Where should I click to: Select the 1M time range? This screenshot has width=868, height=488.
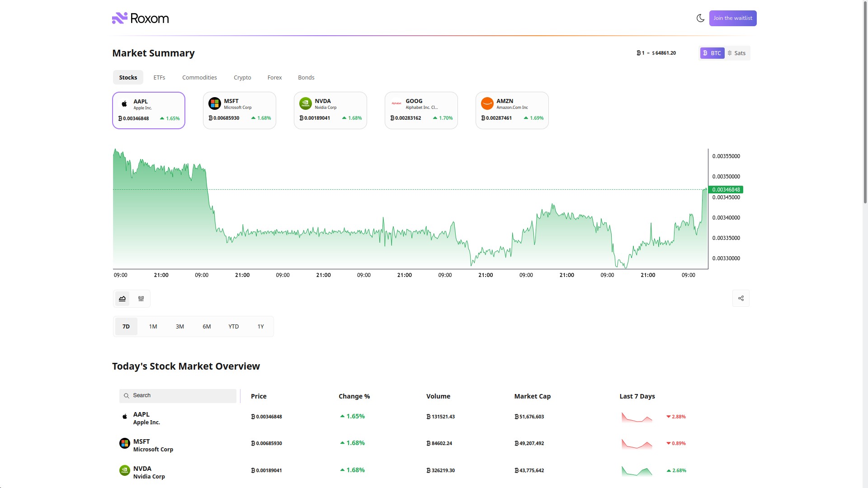click(x=153, y=326)
